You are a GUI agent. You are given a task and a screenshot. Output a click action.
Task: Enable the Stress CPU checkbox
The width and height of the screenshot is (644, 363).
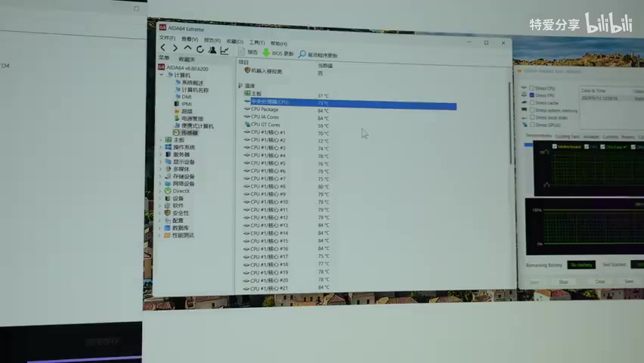pyautogui.click(x=532, y=88)
